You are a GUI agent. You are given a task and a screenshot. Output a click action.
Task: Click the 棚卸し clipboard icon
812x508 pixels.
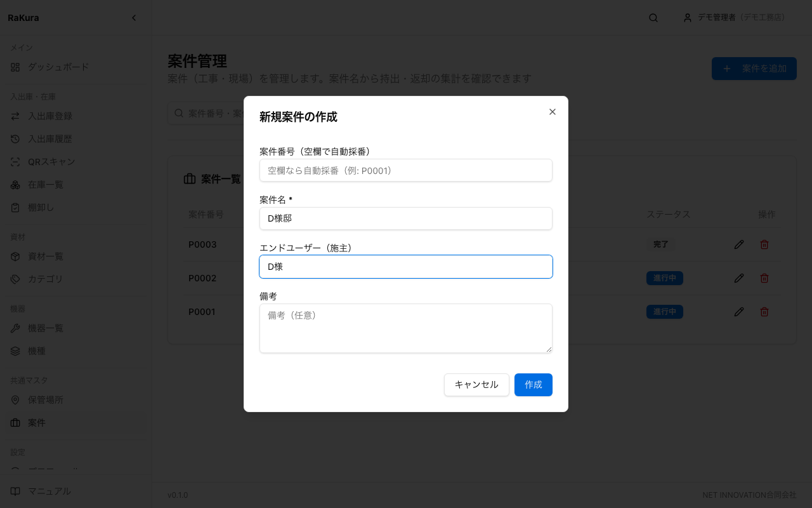point(15,208)
